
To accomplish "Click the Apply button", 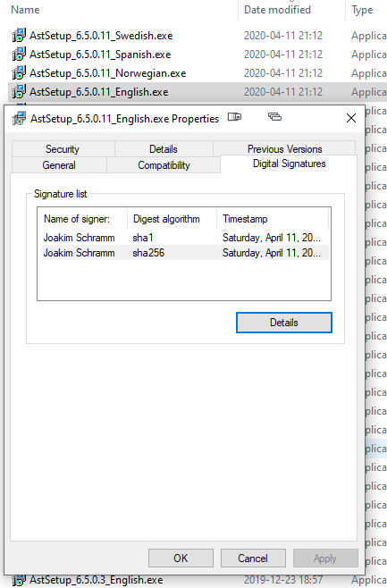I will [325, 558].
